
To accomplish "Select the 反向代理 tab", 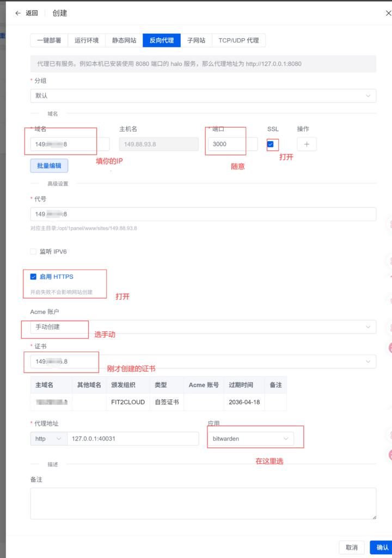I will tap(162, 40).
